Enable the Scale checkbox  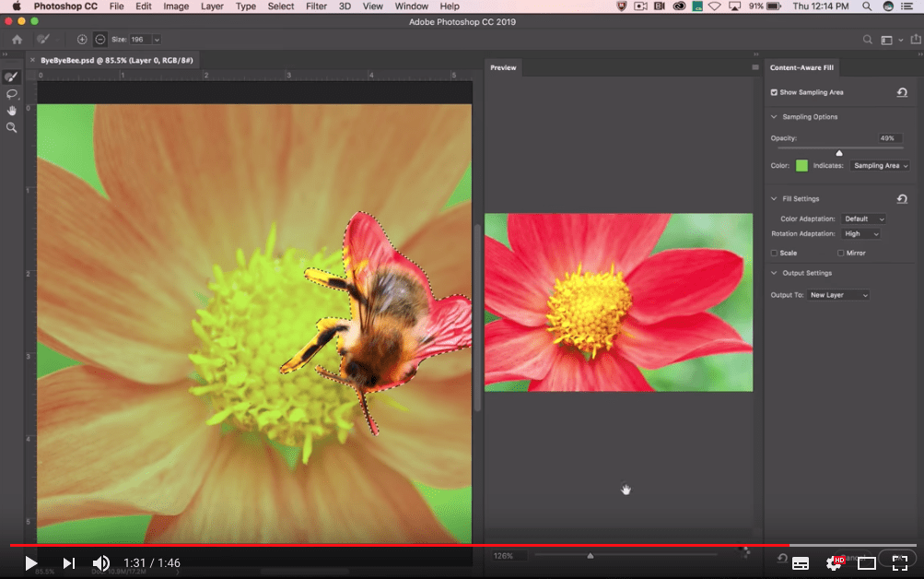pos(774,253)
